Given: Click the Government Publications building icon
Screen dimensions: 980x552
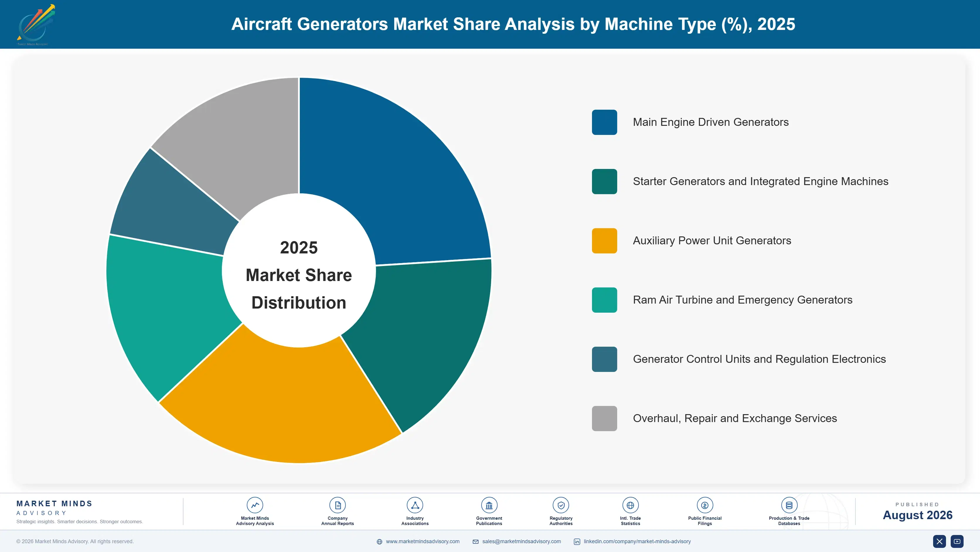Looking at the screenshot, I should 489,505.
